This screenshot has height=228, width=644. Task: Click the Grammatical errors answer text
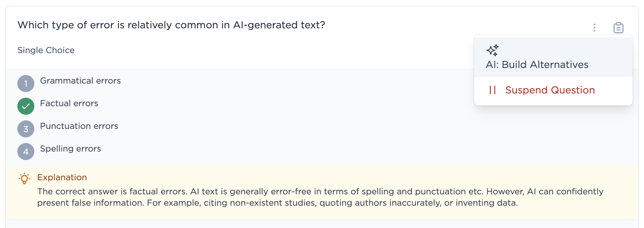coord(80,81)
